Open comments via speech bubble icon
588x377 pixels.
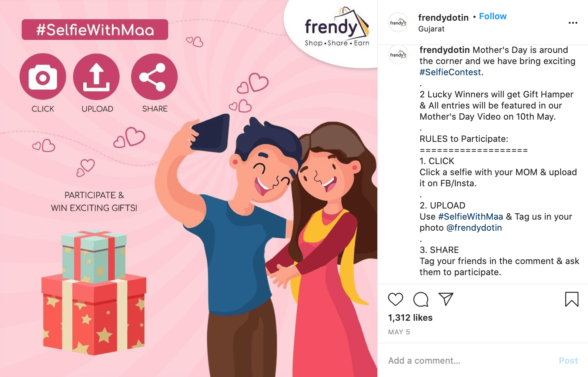pyautogui.click(x=421, y=299)
